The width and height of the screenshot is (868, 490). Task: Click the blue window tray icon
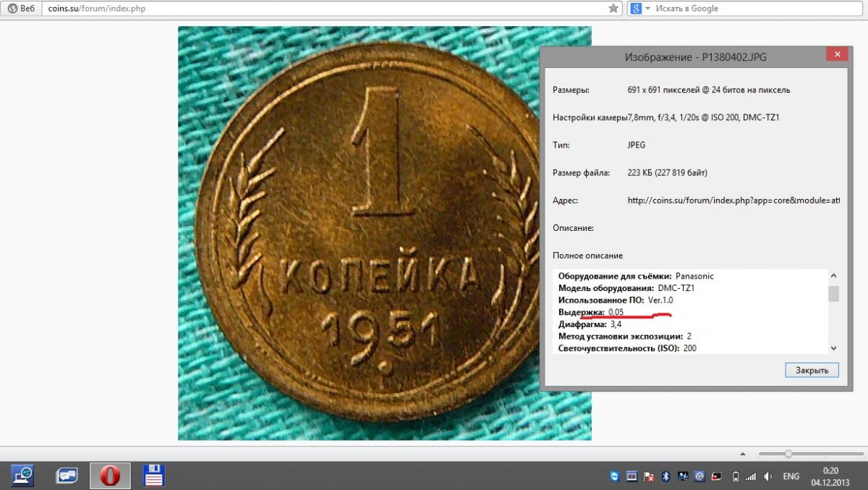(631, 476)
